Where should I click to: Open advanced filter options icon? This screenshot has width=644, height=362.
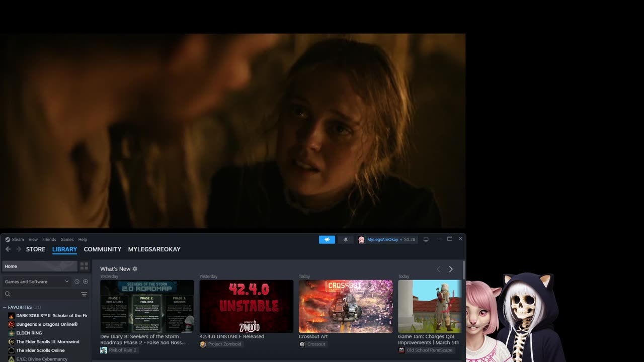point(84,294)
